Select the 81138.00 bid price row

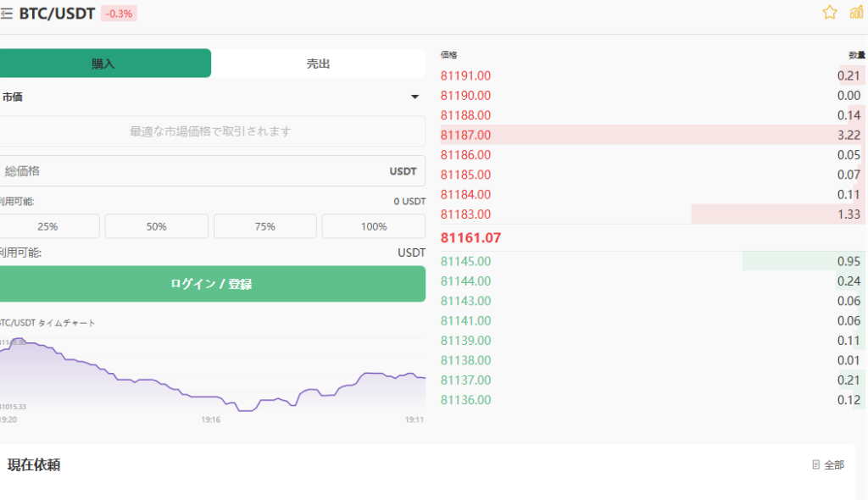coord(652,360)
